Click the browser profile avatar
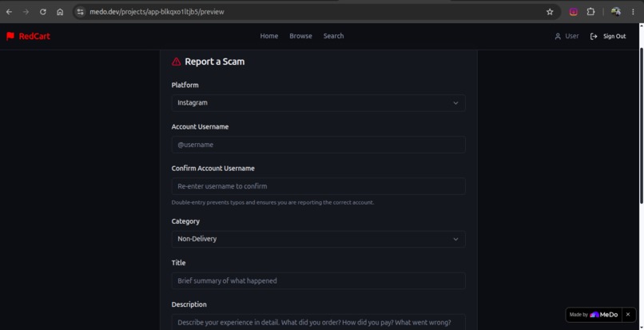 click(x=616, y=12)
